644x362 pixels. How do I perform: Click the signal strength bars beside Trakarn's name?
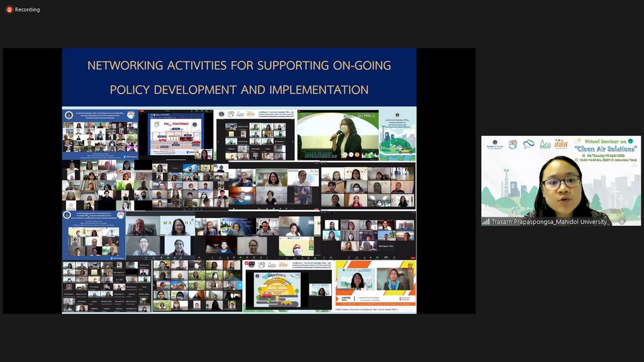486,222
